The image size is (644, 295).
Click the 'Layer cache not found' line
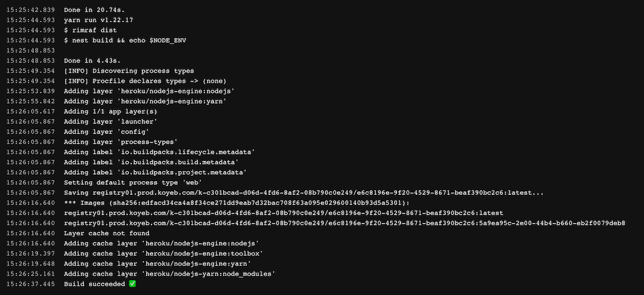pyautogui.click(x=107, y=233)
